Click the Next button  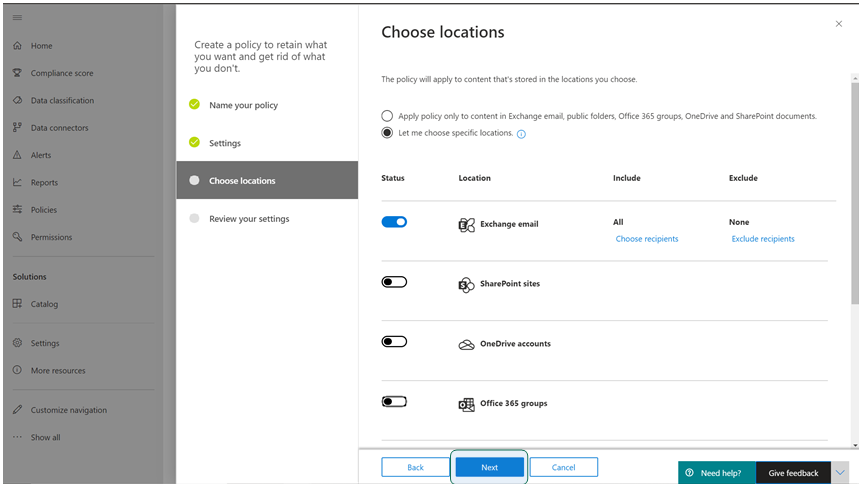(x=489, y=467)
